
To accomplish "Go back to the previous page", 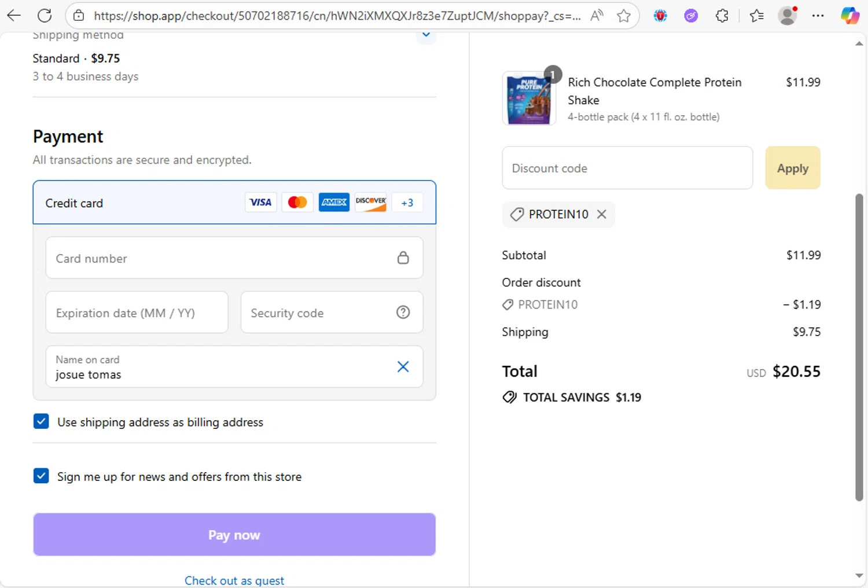I will 14,16.
